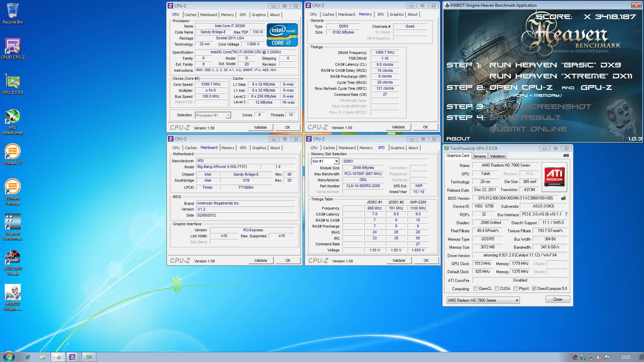Open the Recycle Bin desktop icon
The width and height of the screenshot is (644, 362).
pos(12,13)
